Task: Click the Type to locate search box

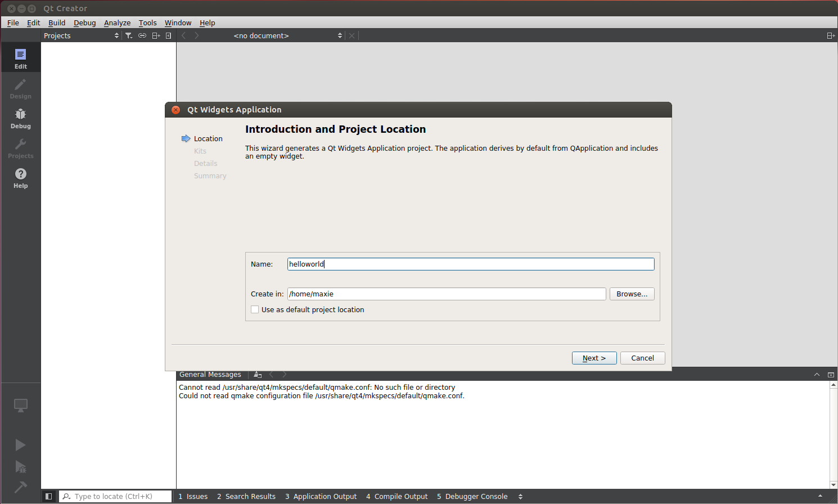Action: (115, 496)
